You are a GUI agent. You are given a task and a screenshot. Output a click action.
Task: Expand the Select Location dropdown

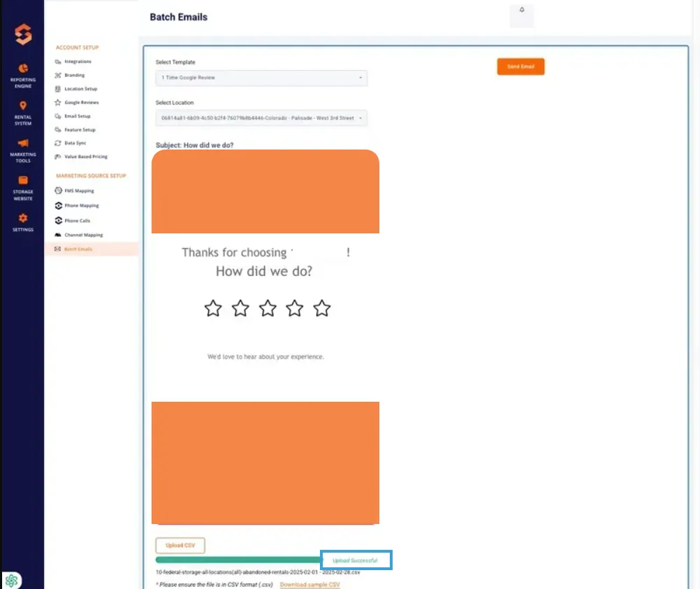click(x=261, y=118)
